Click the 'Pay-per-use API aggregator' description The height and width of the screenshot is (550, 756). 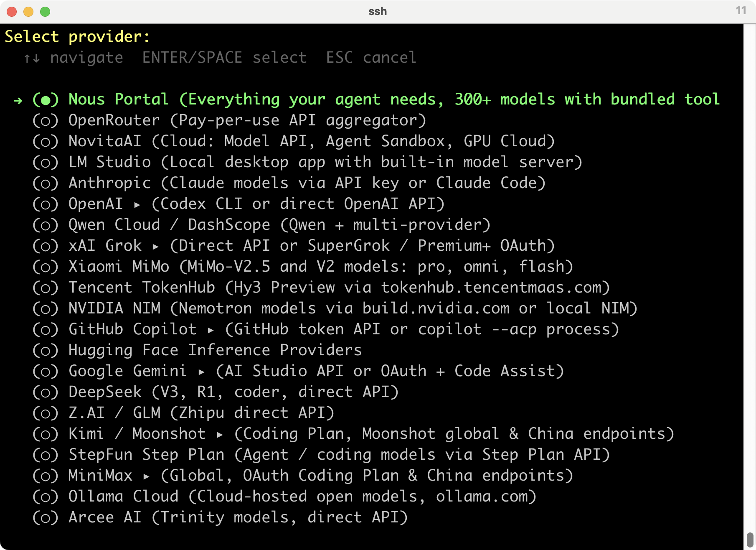coord(298,120)
